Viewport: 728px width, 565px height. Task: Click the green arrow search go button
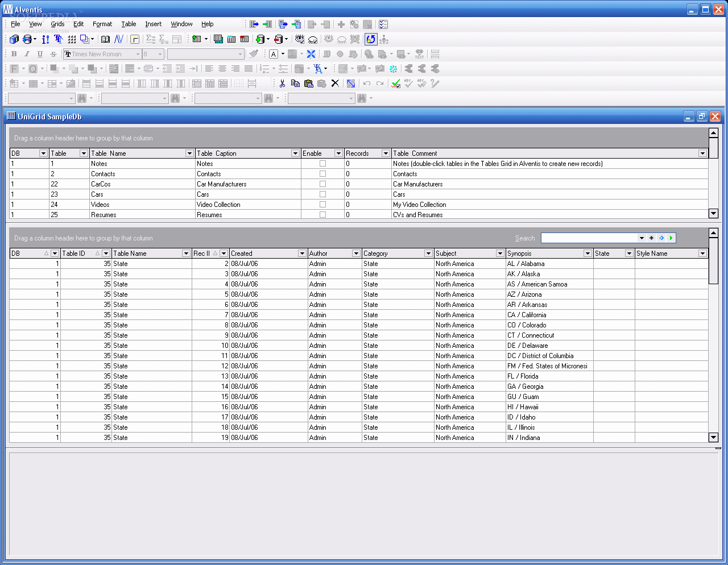[x=671, y=238]
